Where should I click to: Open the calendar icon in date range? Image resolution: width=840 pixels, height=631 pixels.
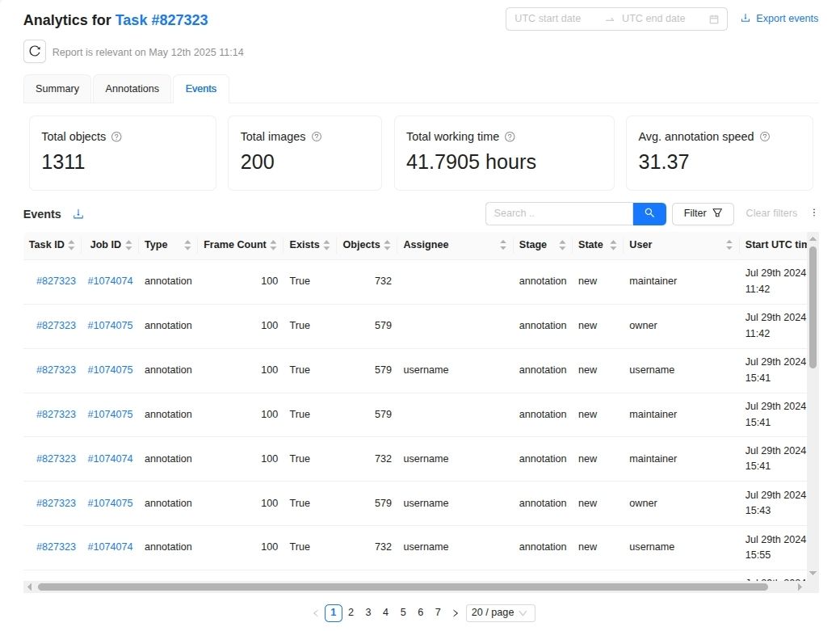pos(714,19)
